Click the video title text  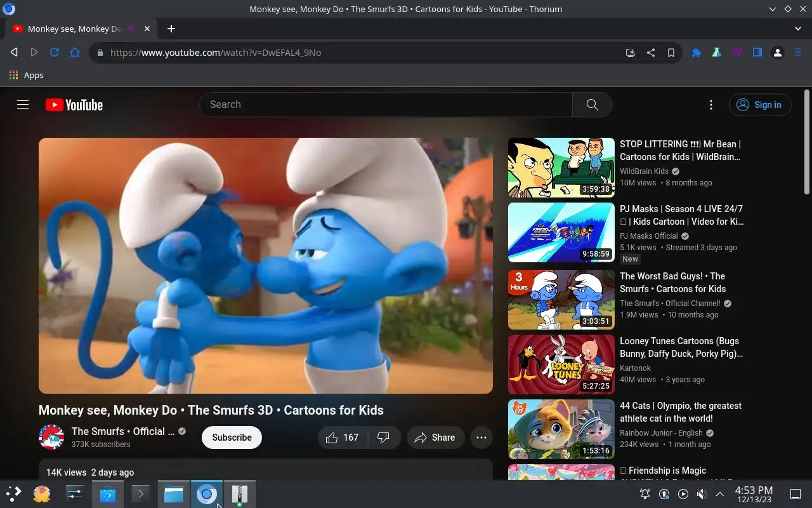click(211, 410)
